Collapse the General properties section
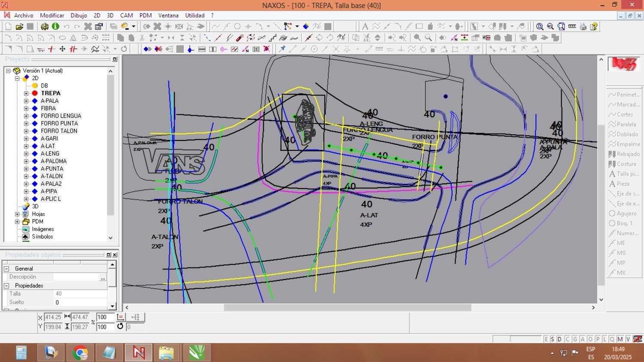The image size is (644, 362). click(6, 269)
